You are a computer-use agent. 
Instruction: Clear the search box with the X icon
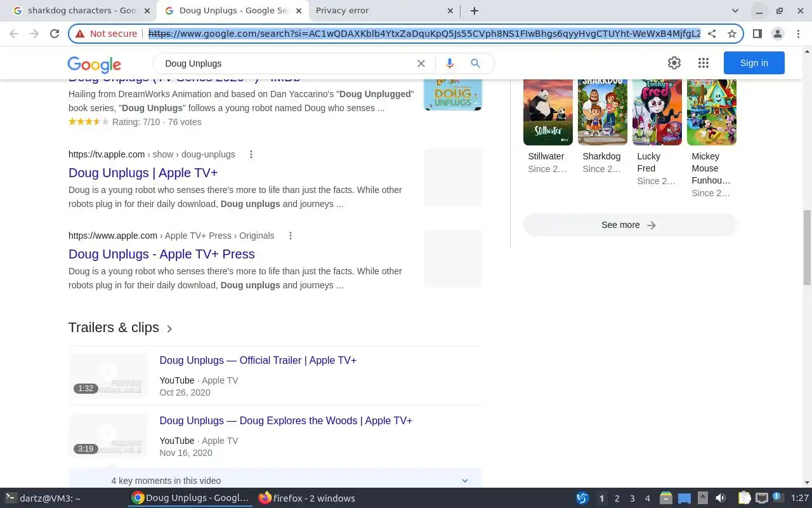[x=421, y=63]
